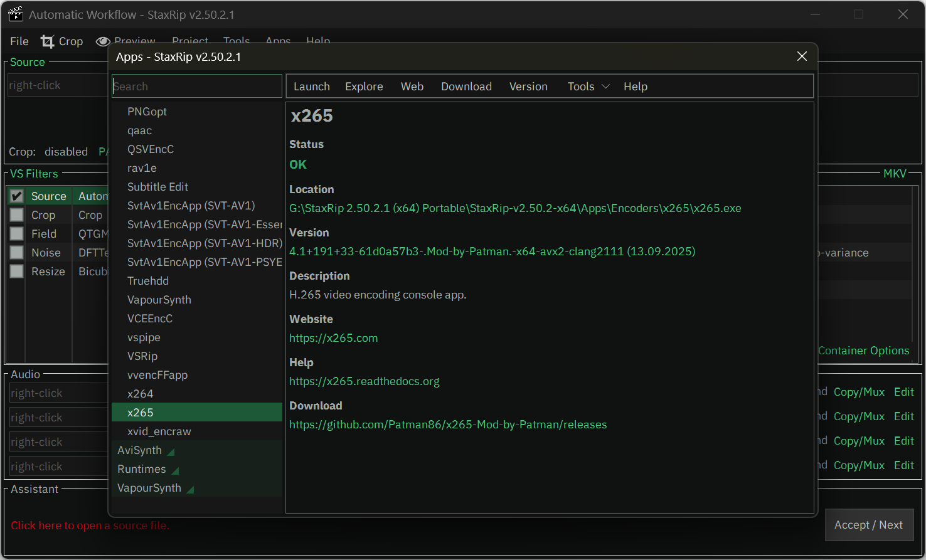926x560 pixels.
Task: Click the StaxRip clapperboard title icon
Action: pos(16,14)
